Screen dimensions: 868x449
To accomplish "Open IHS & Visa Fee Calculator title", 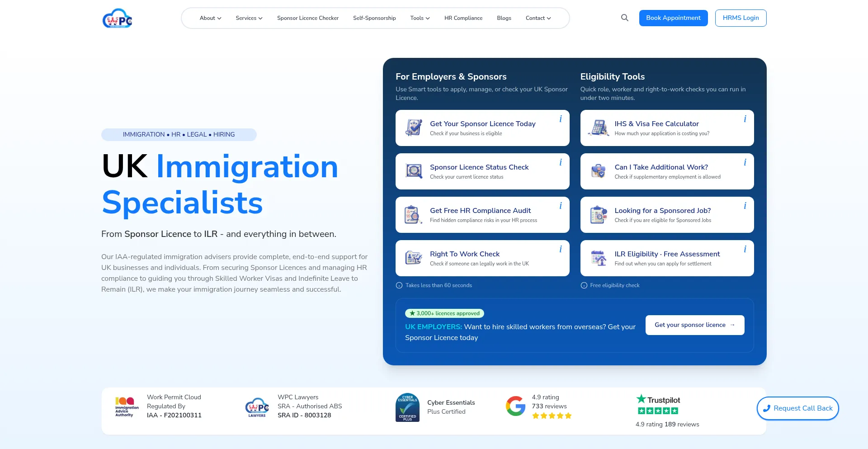I will point(657,124).
